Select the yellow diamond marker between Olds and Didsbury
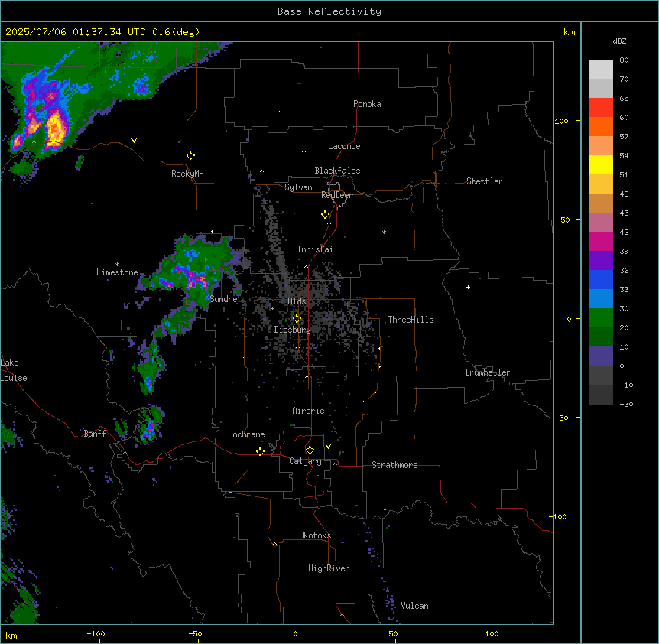Image resolution: width=659 pixels, height=644 pixels. [297, 319]
